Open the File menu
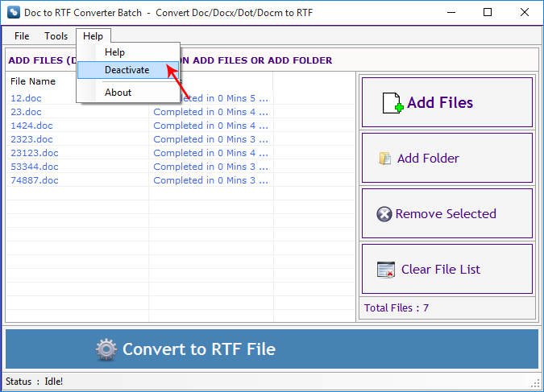Viewport: 544px width, 392px height. (22, 36)
